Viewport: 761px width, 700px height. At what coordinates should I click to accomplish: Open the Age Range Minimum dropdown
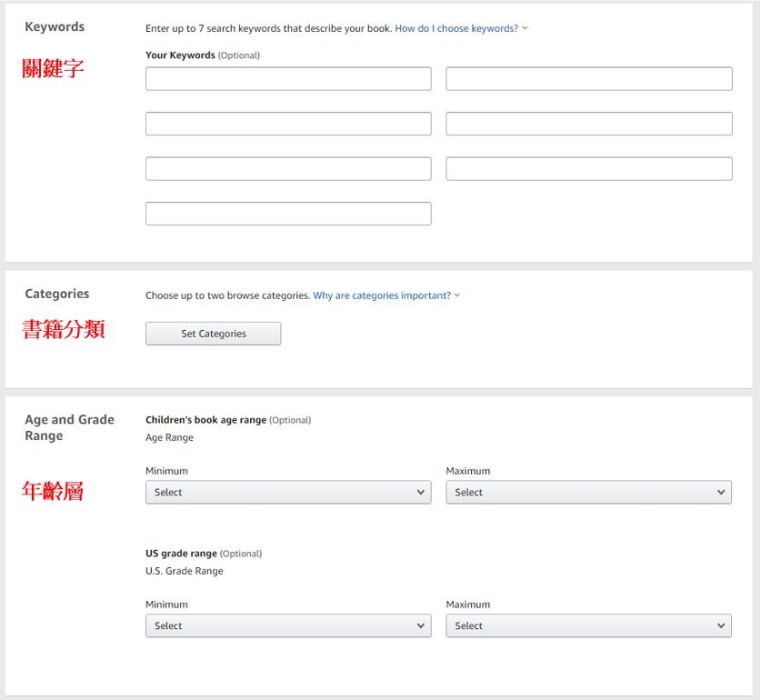tap(288, 492)
